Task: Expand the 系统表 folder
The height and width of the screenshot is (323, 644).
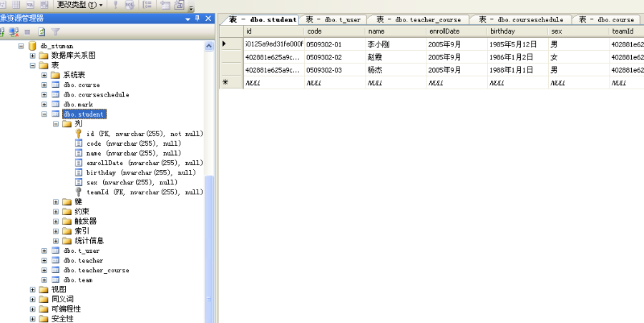Action: click(x=44, y=75)
